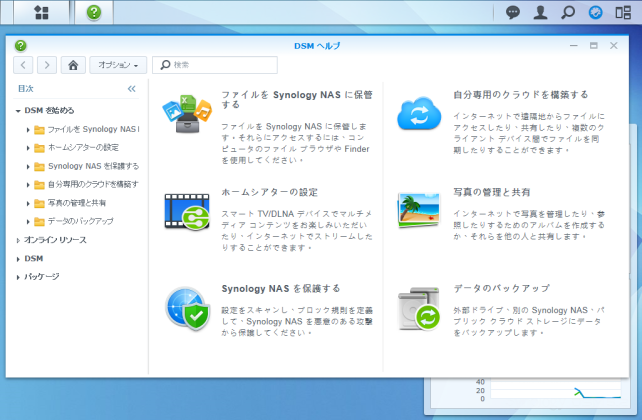Open the user account options icon
Viewport: 642px width, 420px height.
coord(540,12)
